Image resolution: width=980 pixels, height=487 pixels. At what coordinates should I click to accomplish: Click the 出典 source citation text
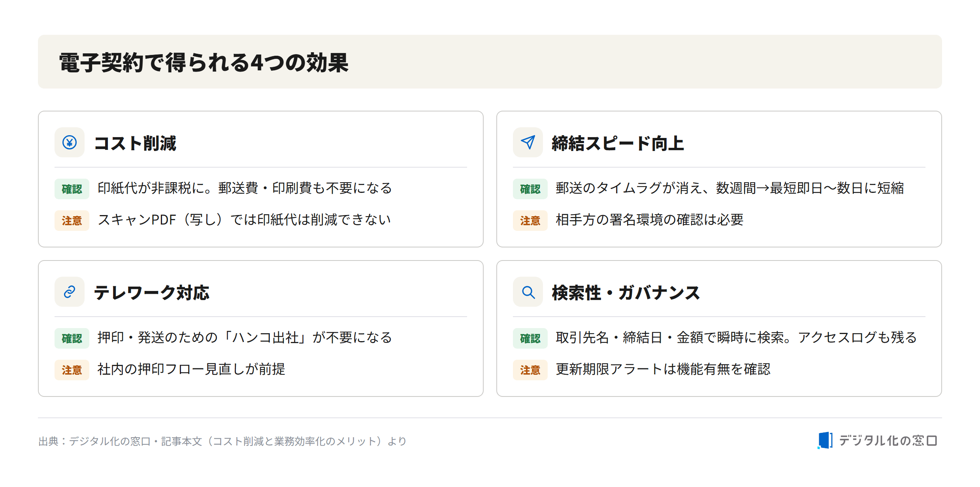pos(222,441)
